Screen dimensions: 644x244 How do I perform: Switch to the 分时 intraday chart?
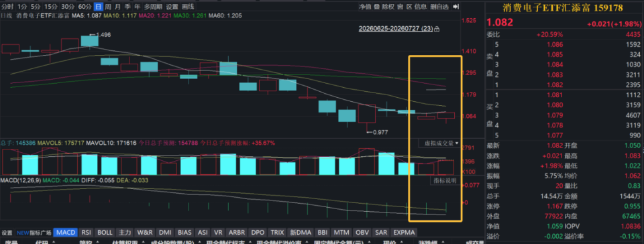pyautogui.click(x=8, y=7)
